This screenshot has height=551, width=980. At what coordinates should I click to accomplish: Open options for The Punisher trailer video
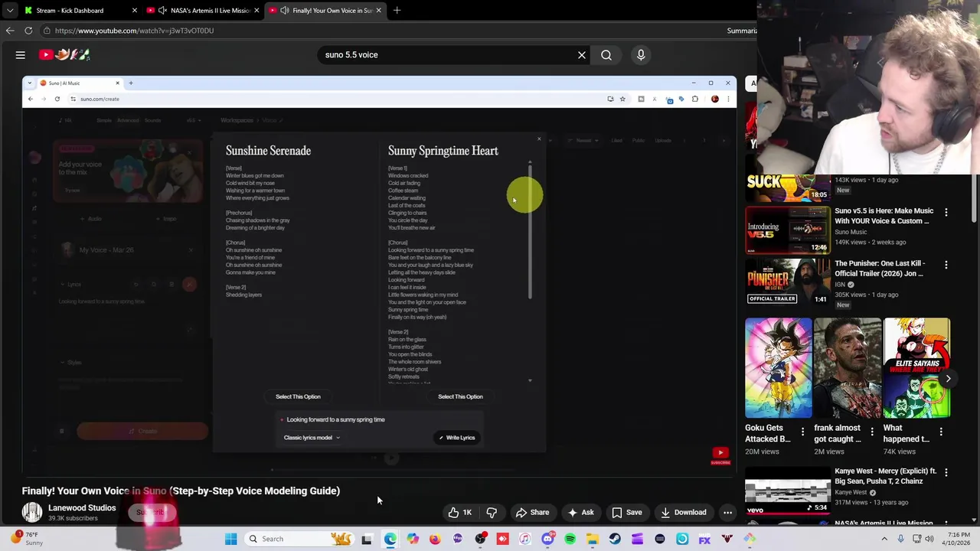point(946,265)
